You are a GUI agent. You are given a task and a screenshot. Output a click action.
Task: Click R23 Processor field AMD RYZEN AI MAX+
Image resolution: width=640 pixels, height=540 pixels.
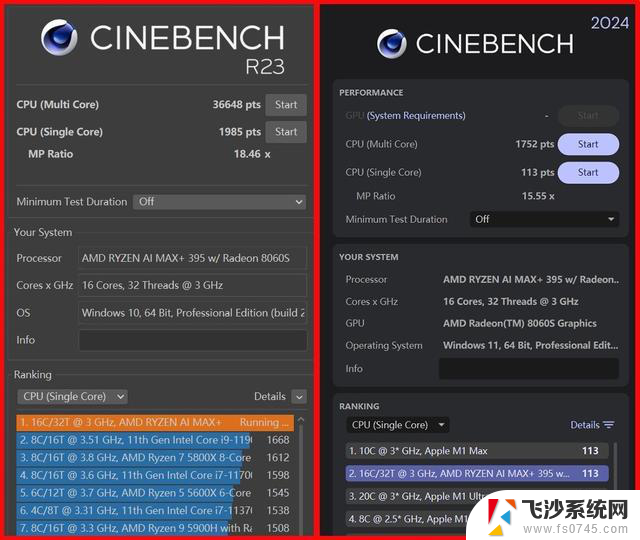[x=192, y=258]
